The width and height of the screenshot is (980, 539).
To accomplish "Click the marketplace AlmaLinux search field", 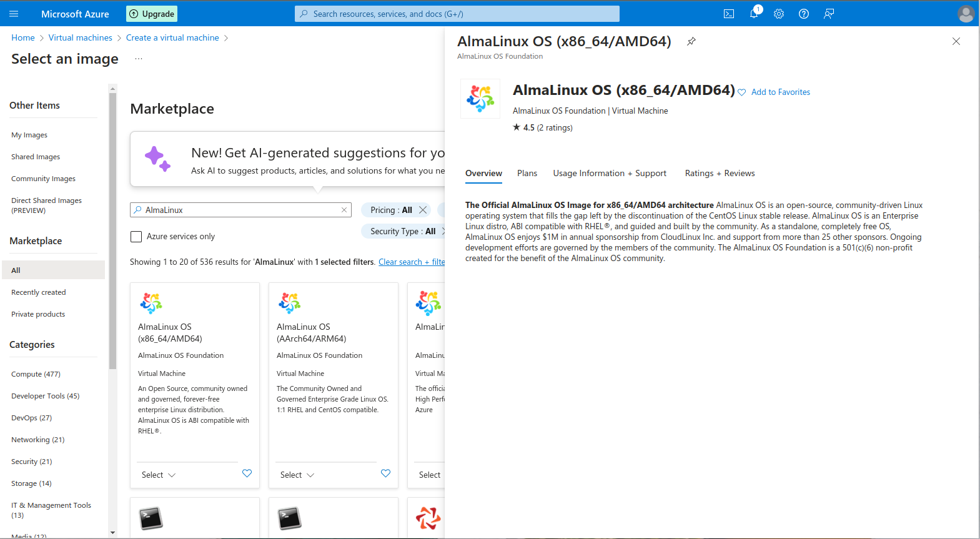I will 240,210.
